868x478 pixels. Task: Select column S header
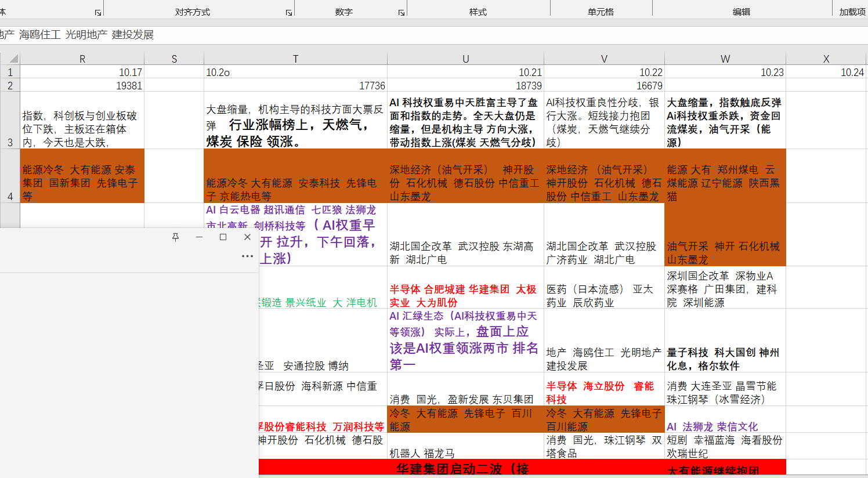174,59
